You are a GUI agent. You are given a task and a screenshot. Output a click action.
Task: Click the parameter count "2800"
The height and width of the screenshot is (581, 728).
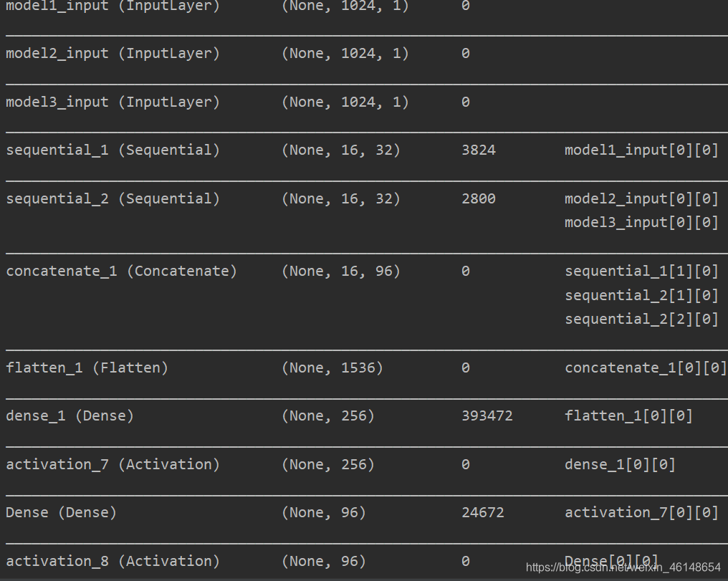[478, 198]
